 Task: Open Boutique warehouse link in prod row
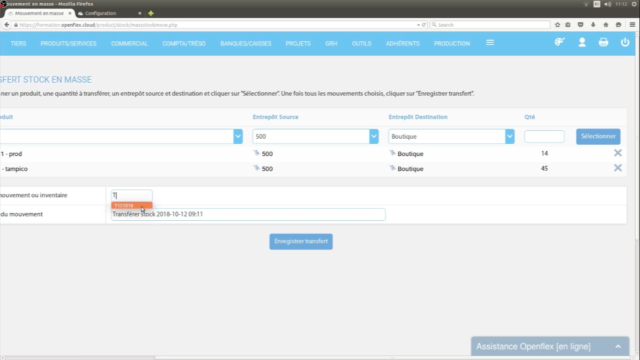click(x=410, y=154)
